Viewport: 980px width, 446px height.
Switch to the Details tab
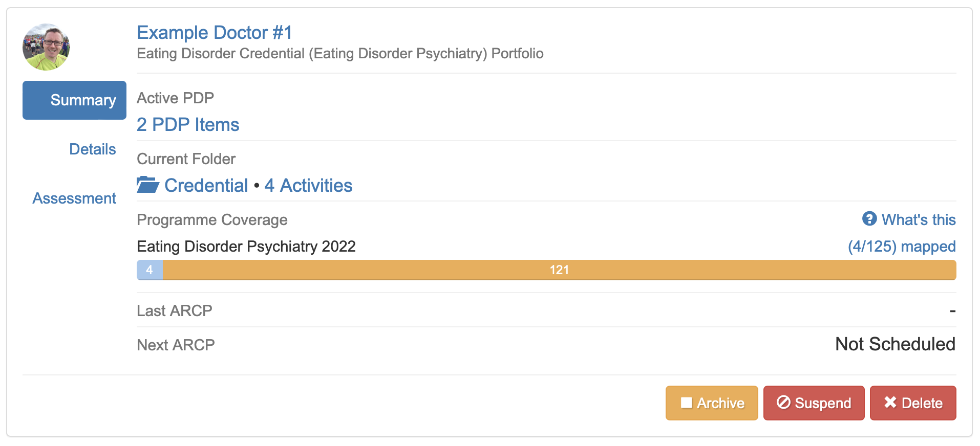point(92,149)
